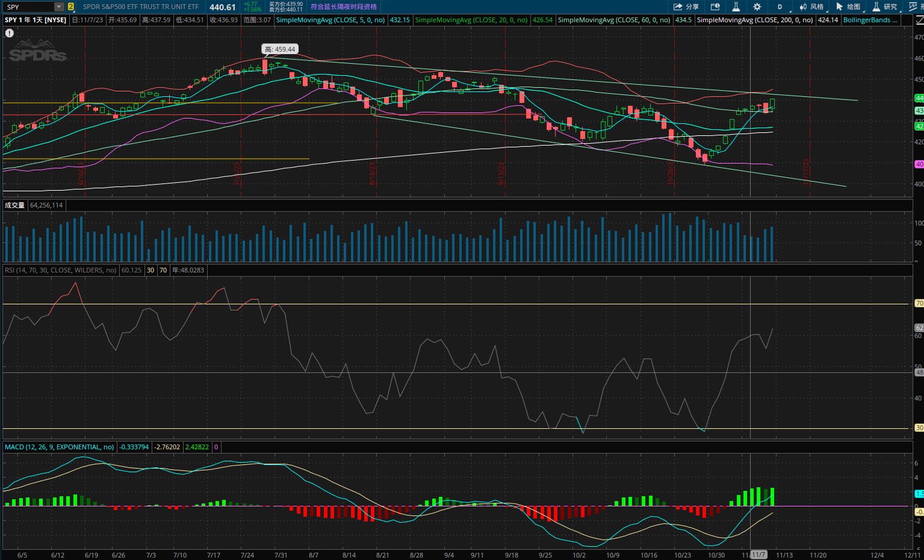924x560 pixels.
Task: Click the SMA 200 value 424.14
Action: [828, 20]
